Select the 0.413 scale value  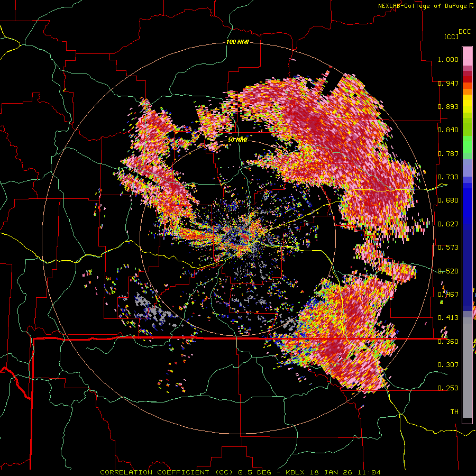coord(448,317)
